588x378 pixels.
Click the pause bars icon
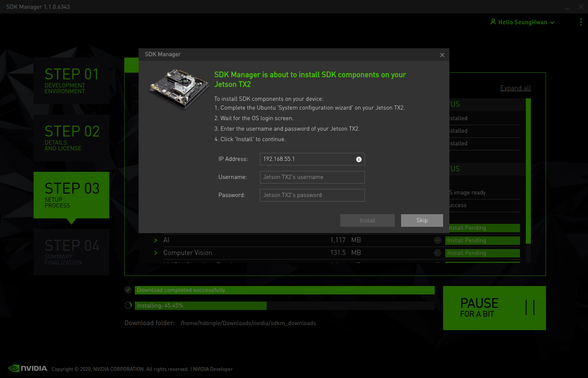pyautogui.click(x=530, y=307)
